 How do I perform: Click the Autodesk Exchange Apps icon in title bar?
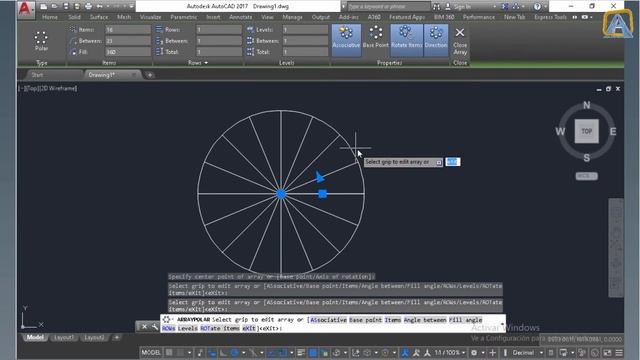(x=505, y=7)
